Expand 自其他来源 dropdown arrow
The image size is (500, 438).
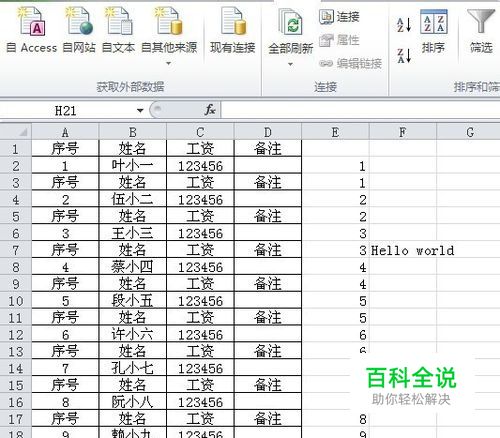(x=169, y=63)
